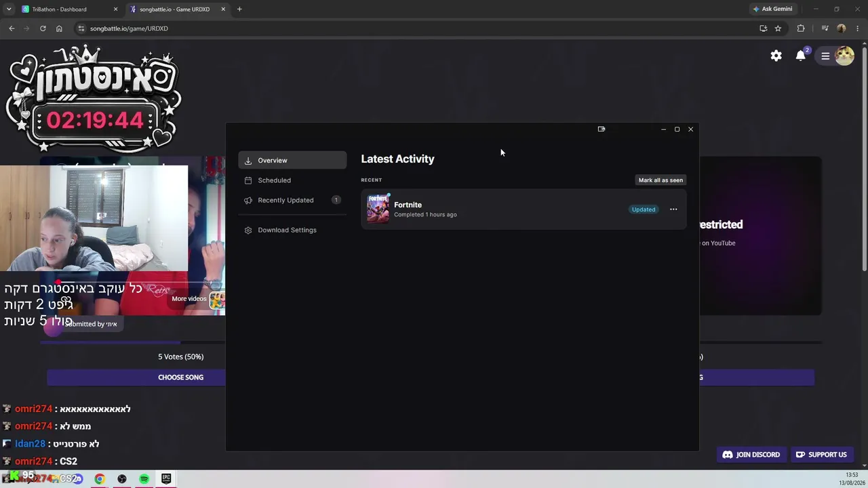
Task: Click the compact mode icon in launcher title bar
Action: 601,129
